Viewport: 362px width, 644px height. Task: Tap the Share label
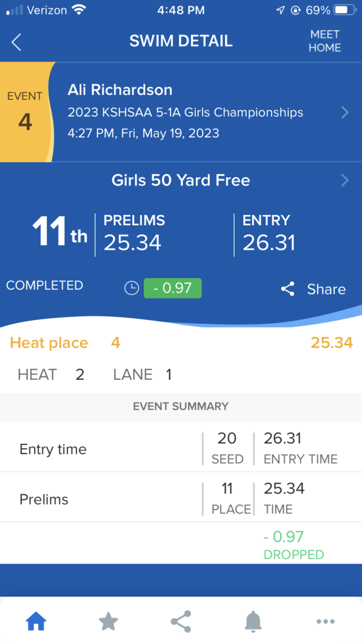[326, 289]
